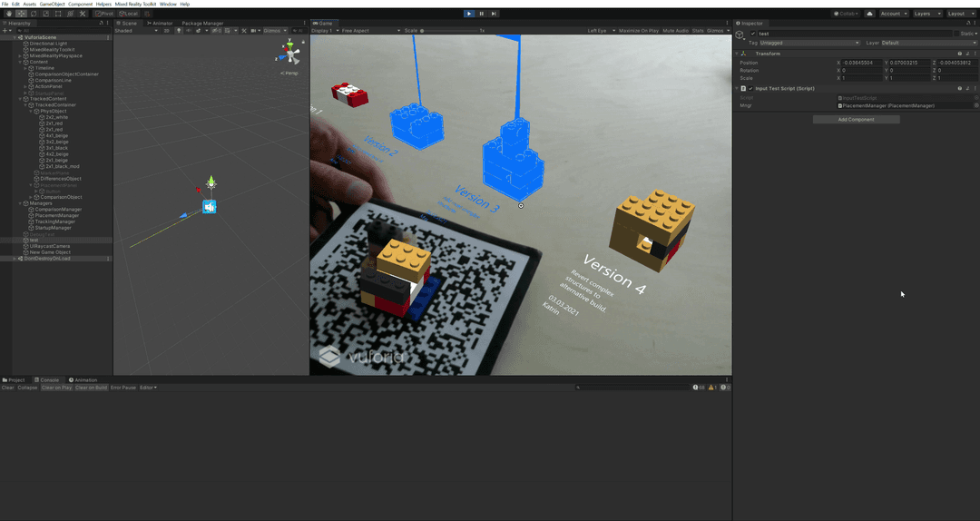Viewport: 980px width, 521px height.
Task: Open the Mixed Reality Toolkit menu
Action: pyautogui.click(x=135, y=4)
